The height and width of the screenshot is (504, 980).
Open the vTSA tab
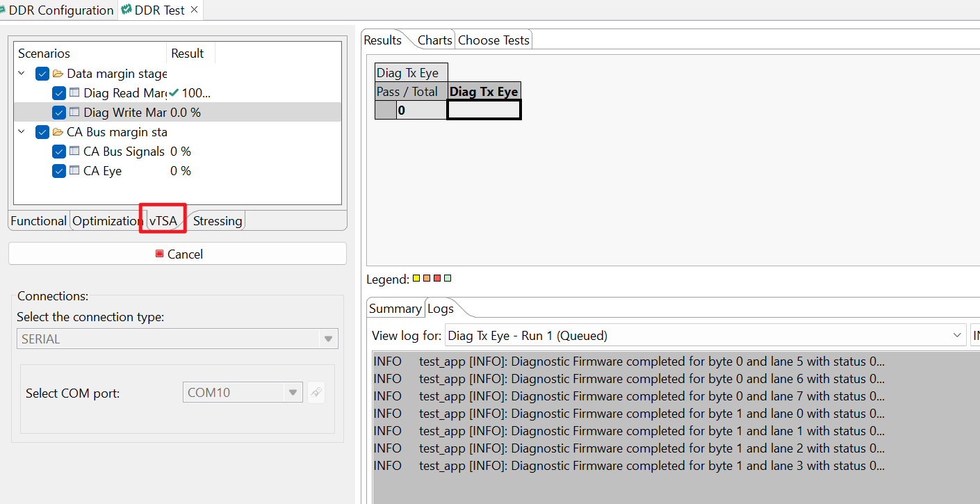pyautogui.click(x=162, y=220)
